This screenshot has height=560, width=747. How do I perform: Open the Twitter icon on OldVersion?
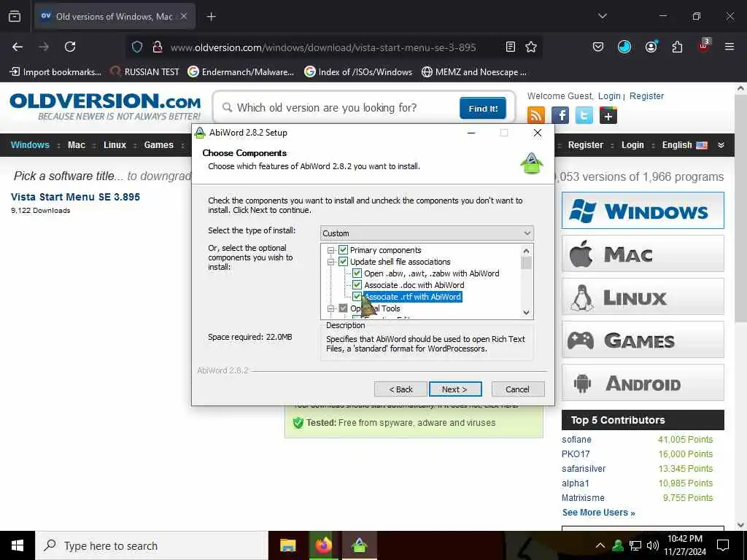click(x=584, y=115)
